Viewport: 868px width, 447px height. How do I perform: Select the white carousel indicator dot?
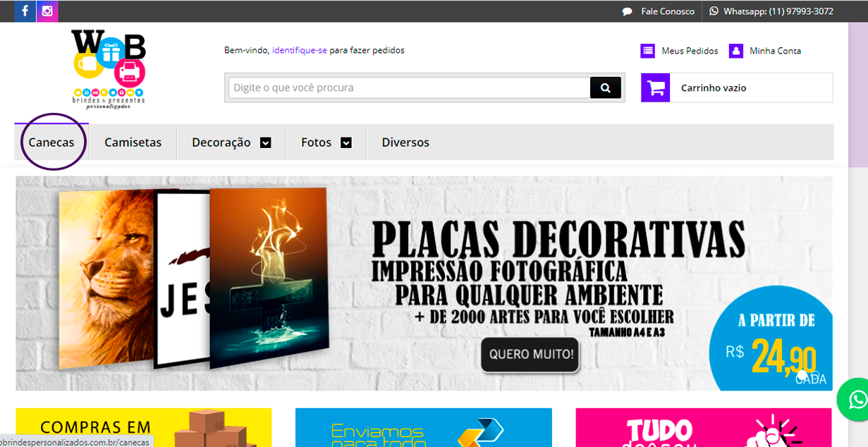click(x=802, y=374)
